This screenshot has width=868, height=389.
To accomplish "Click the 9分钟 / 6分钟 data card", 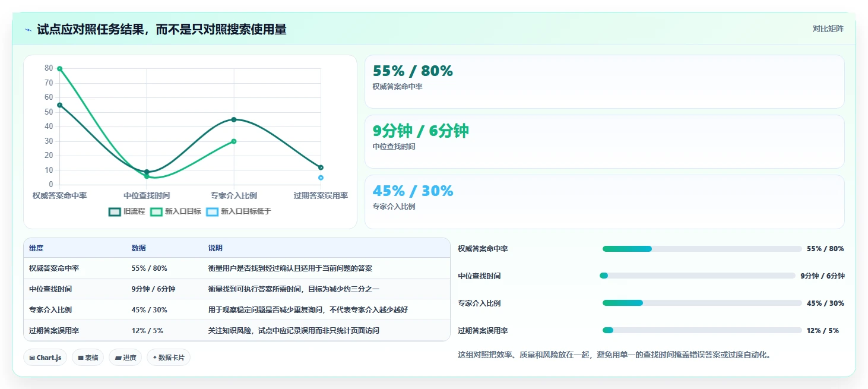I will [604, 142].
